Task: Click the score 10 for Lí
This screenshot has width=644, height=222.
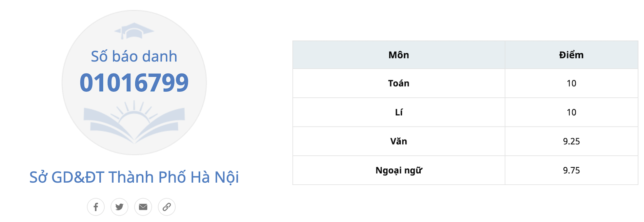Action: coord(571,112)
